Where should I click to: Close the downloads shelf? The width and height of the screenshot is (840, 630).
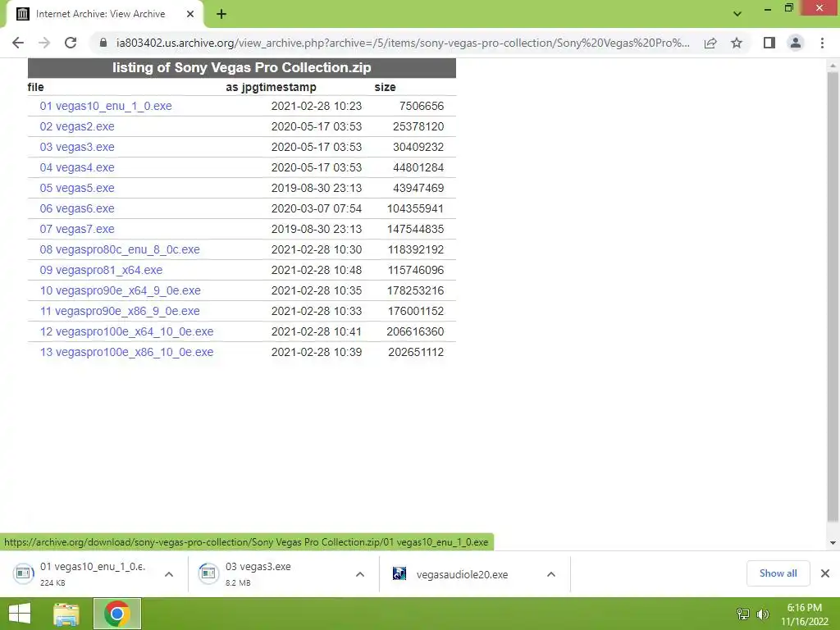tap(825, 573)
